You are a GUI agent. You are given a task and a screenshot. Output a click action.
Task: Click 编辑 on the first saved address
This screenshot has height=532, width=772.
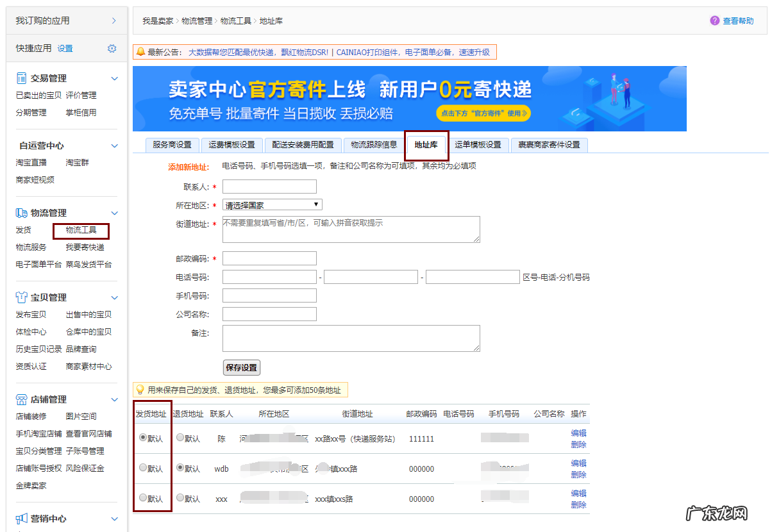(x=578, y=433)
